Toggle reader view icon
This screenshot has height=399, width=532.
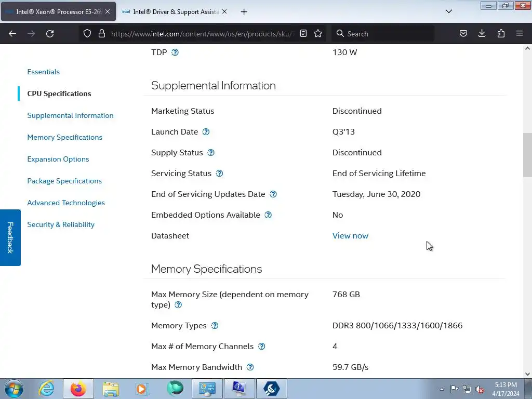click(303, 34)
